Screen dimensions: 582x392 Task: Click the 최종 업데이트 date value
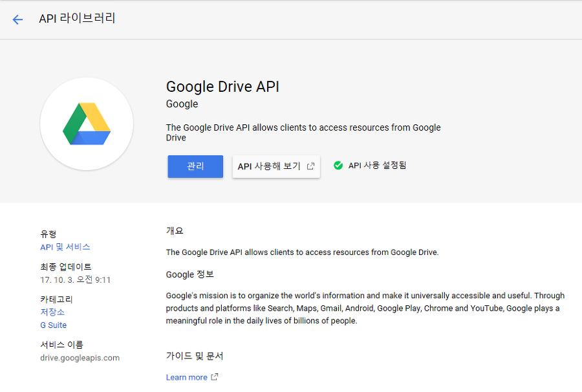click(x=75, y=280)
